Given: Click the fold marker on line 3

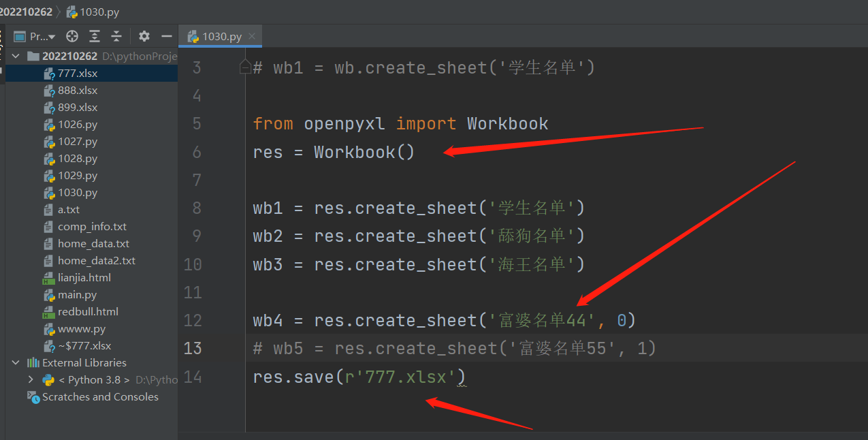Looking at the screenshot, I should (246, 67).
